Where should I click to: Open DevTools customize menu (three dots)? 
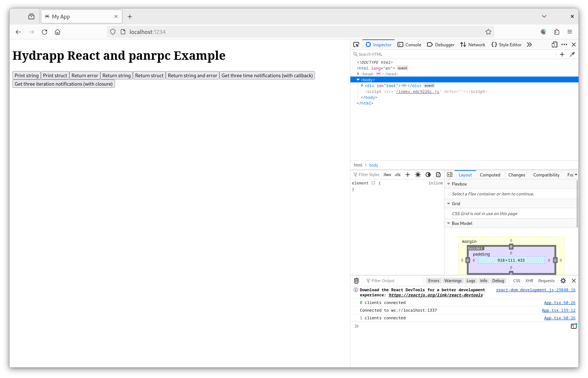click(x=564, y=44)
